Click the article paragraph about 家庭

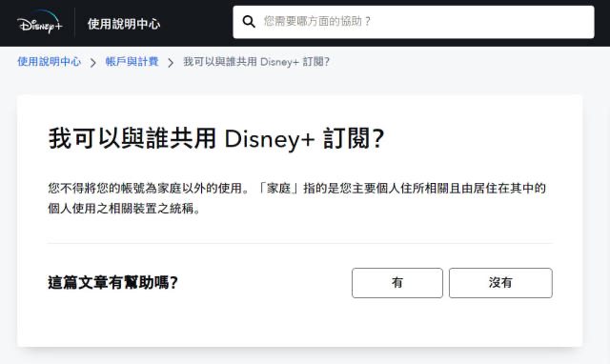pos(297,198)
